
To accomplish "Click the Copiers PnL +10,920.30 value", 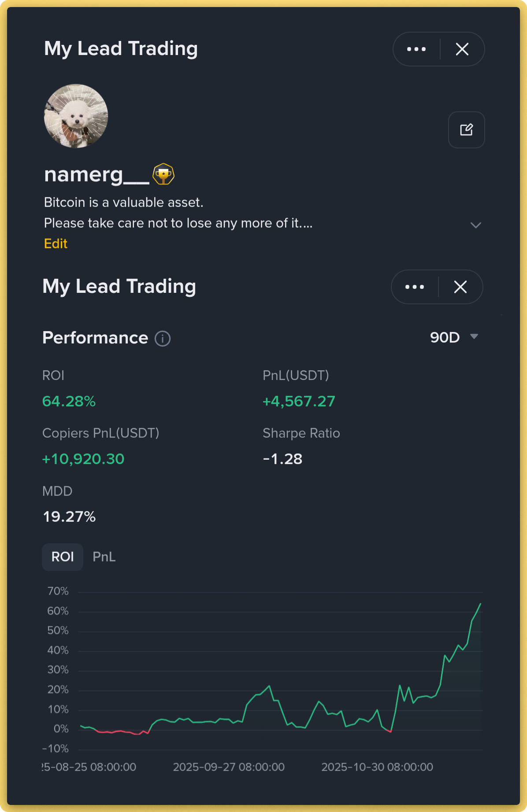I will 83,459.
